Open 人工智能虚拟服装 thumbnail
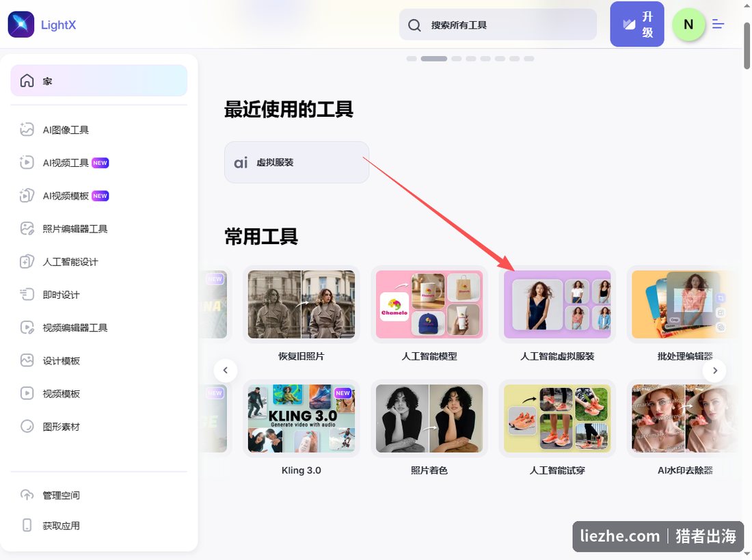 pos(557,304)
